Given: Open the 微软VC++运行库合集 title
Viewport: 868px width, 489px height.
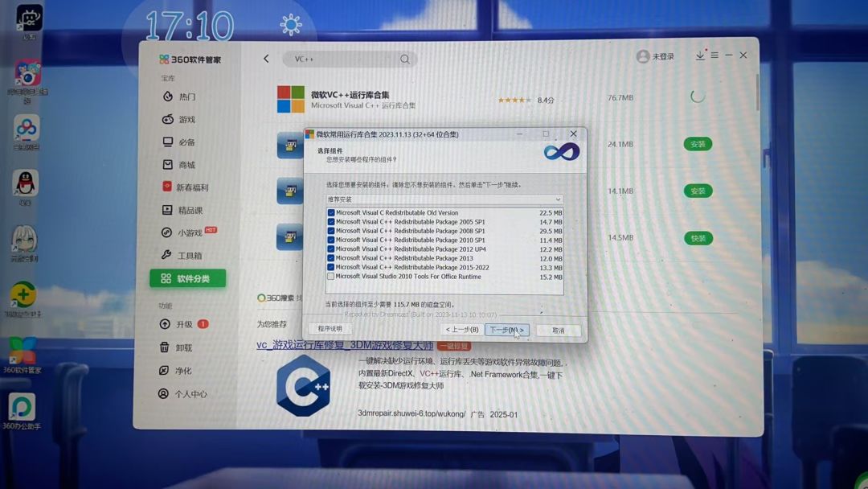Looking at the screenshot, I should point(350,95).
